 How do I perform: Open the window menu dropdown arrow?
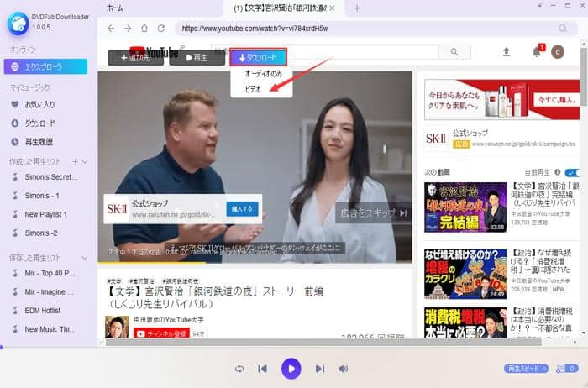[540, 6]
